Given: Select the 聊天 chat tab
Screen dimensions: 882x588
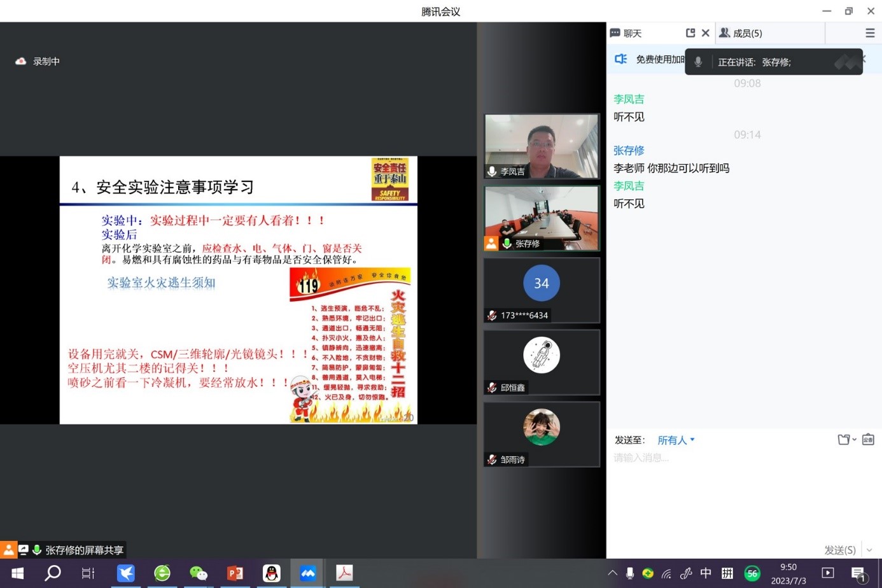Looking at the screenshot, I should pos(632,33).
